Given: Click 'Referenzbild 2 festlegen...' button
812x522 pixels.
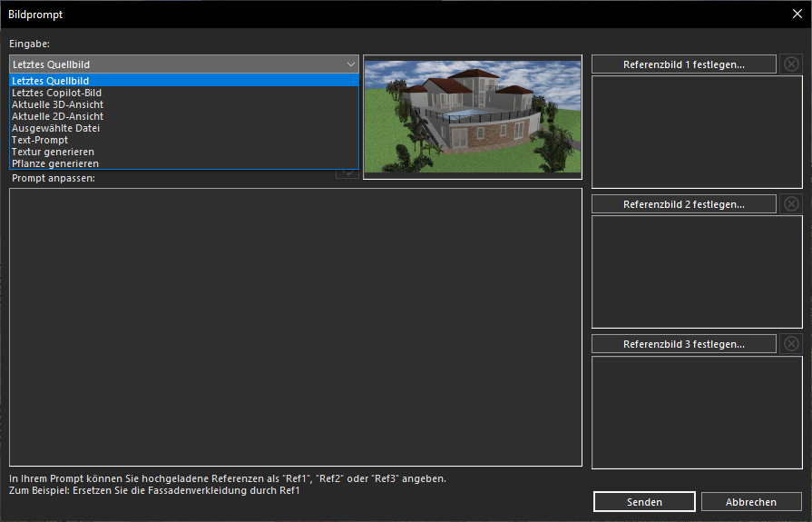Looking at the screenshot, I should [683, 204].
